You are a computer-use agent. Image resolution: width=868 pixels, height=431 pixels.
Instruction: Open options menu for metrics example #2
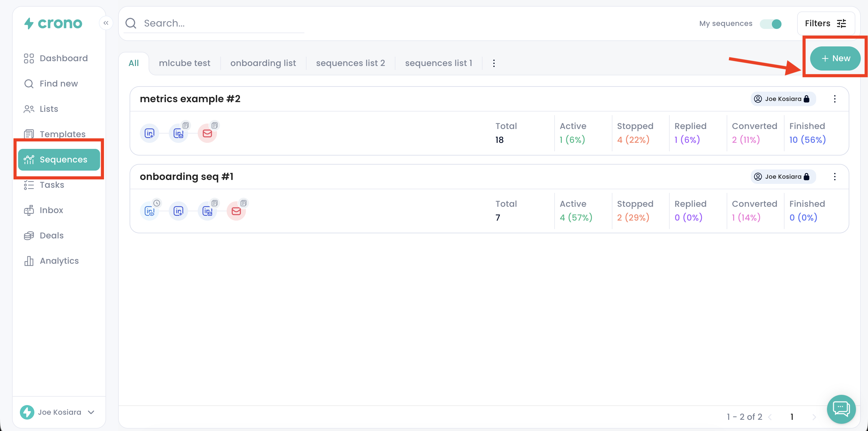[x=835, y=99]
